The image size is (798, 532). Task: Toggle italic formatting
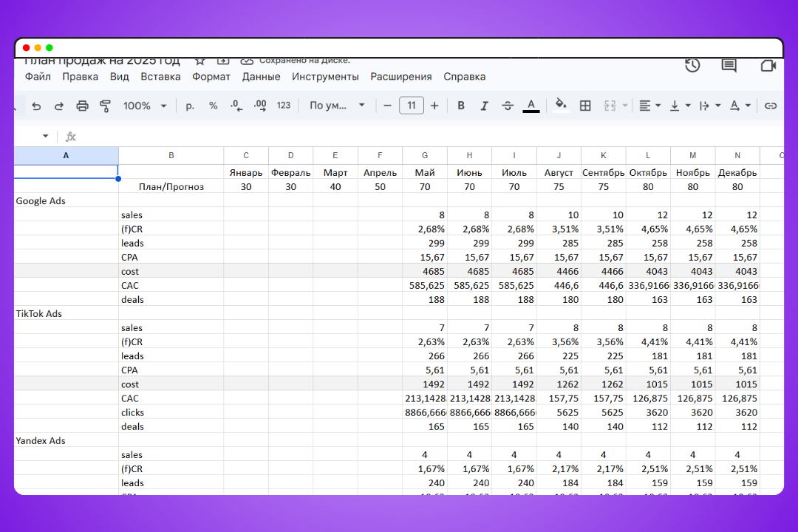click(484, 106)
